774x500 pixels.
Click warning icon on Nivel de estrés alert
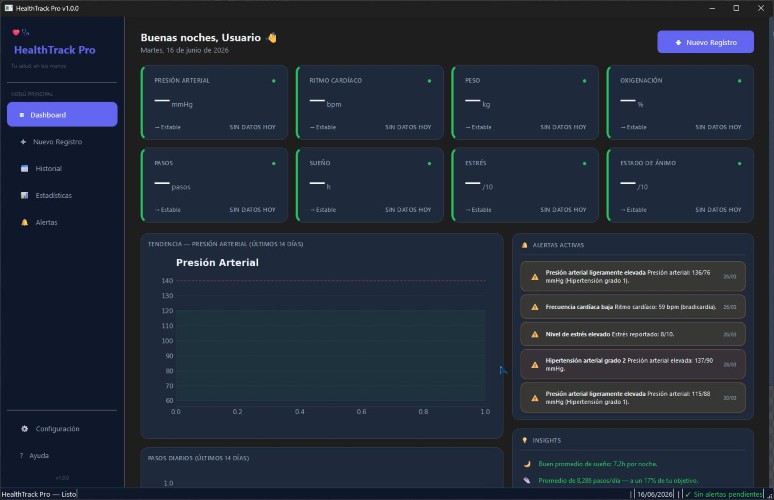(535, 334)
